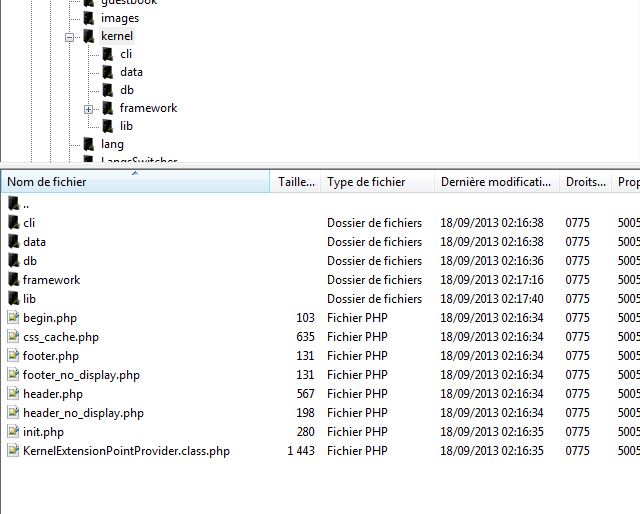Screen dimensions: 640x514
Task: Click the parent directory '..' folder icon
Action: click(13, 204)
